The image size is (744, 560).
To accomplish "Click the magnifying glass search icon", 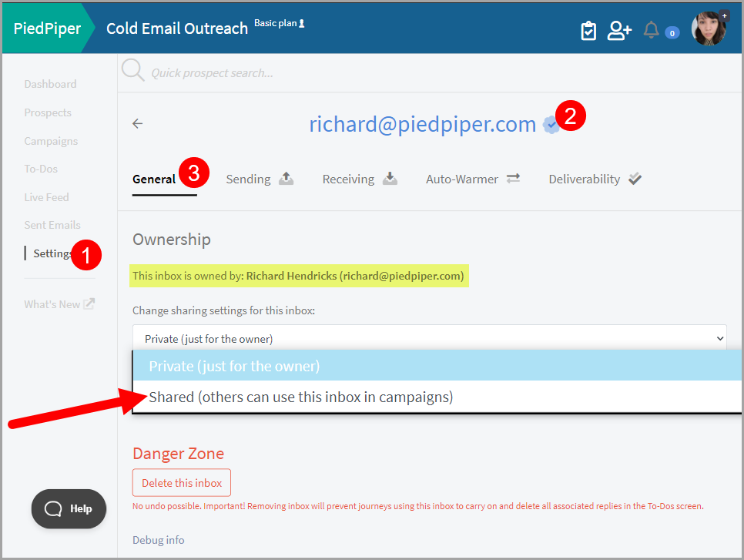I will (133, 72).
